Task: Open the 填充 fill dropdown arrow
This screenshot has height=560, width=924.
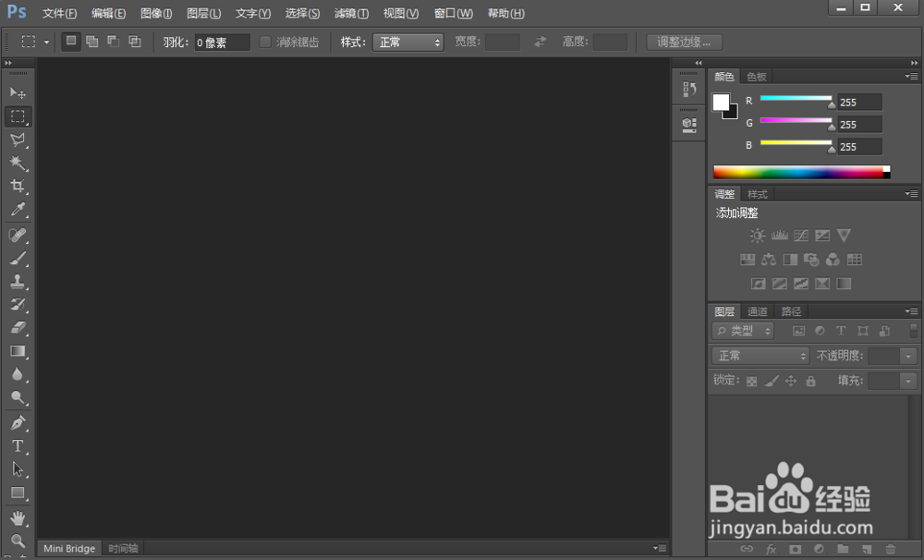Action: coord(908,382)
